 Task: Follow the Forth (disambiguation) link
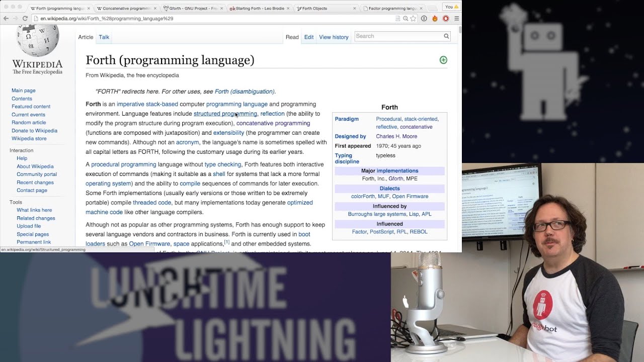coord(245,92)
